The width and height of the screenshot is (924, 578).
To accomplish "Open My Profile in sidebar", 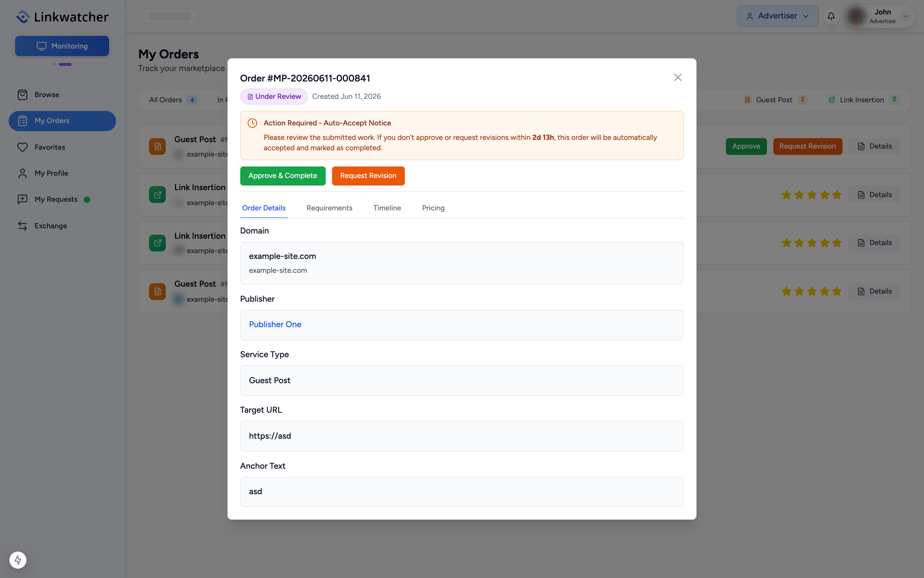I will pos(62,173).
